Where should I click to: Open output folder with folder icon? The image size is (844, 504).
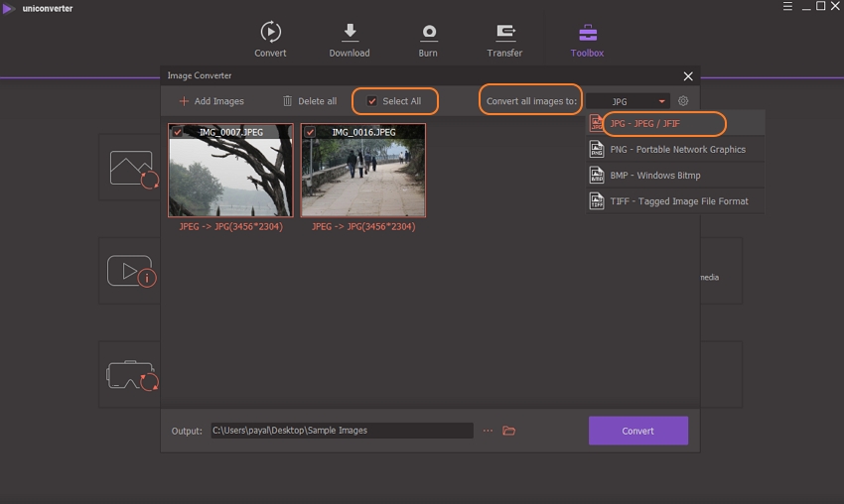point(509,431)
